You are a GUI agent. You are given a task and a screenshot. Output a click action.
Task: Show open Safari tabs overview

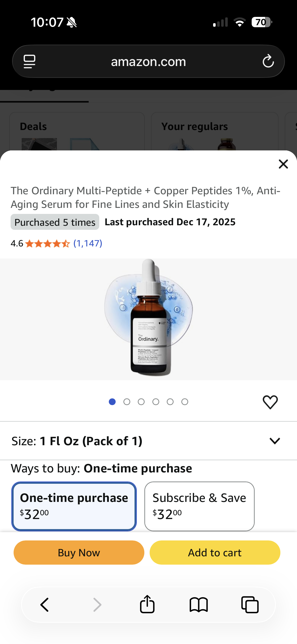pos(250,604)
